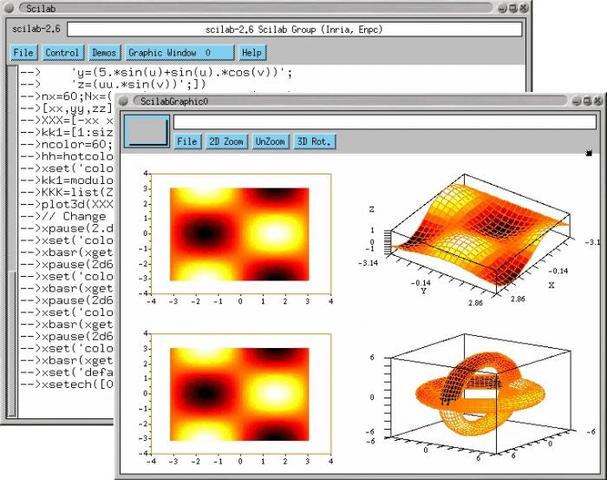The height and width of the screenshot is (480, 607).
Task: Open the Demos menu in Scilab window
Action: [104, 53]
